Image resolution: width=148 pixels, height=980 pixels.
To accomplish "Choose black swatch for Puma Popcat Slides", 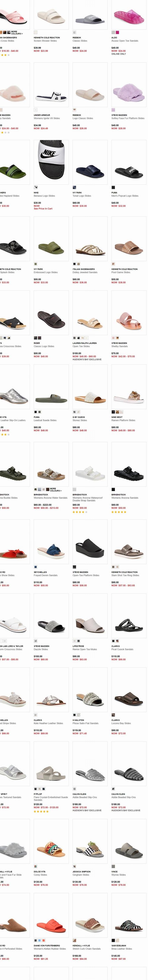I will pos(113,188).
